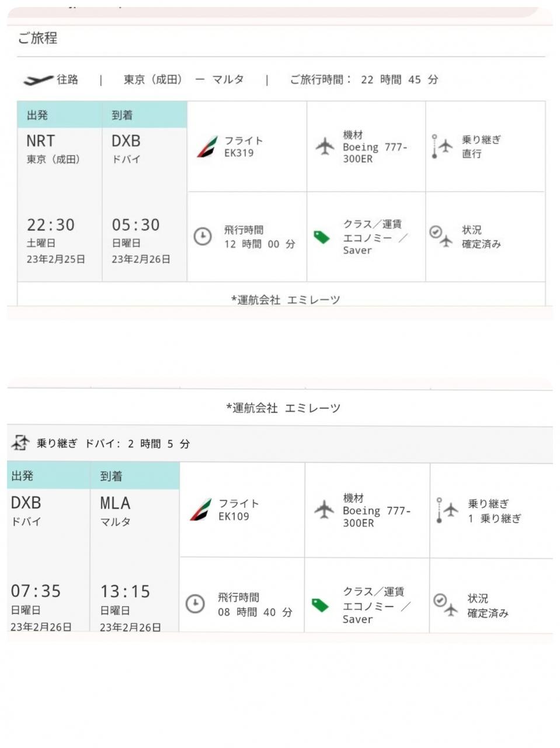The width and height of the screenshot is (560, 748).
Task: Click the clock icon beside 08 hour 40 minute flight
Action: pyautogui.click(x=195, y=604)
